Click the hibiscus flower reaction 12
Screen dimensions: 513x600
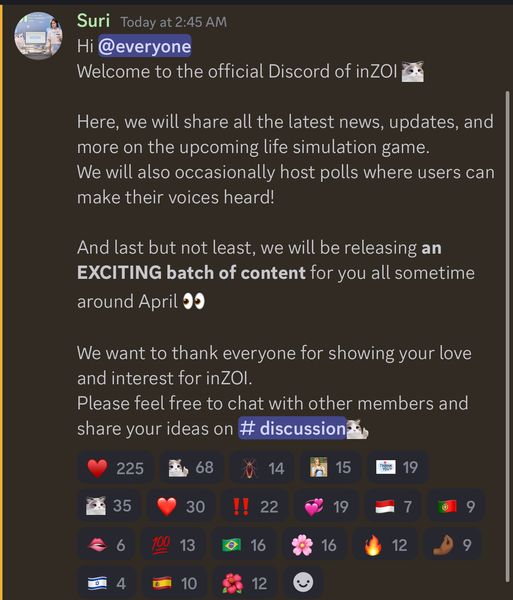[245, 583]
